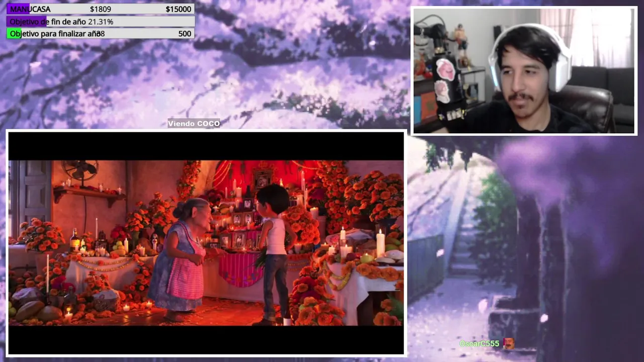The height and width of the screenshot is (362, 644).
Task: Click the streamer webcam feed
Action: 524,71
